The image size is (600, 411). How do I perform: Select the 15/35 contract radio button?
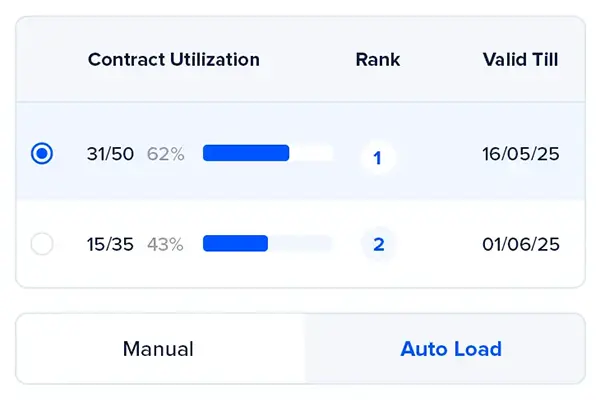(42, 244)
